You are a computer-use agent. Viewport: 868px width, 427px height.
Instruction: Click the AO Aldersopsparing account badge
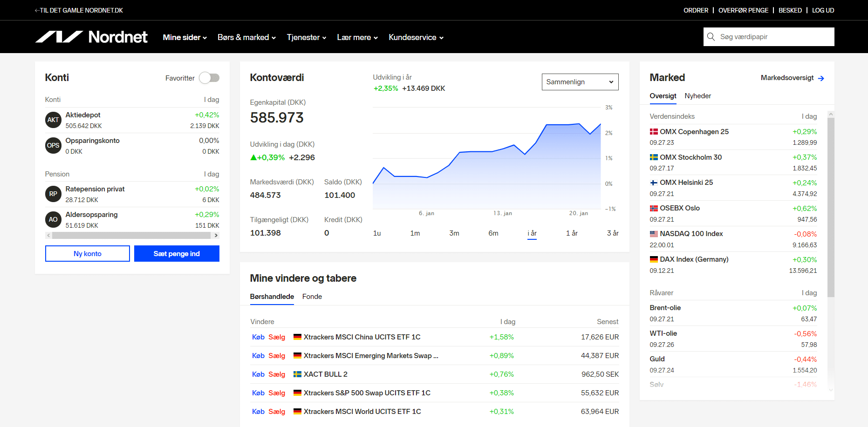coord(53,220)
